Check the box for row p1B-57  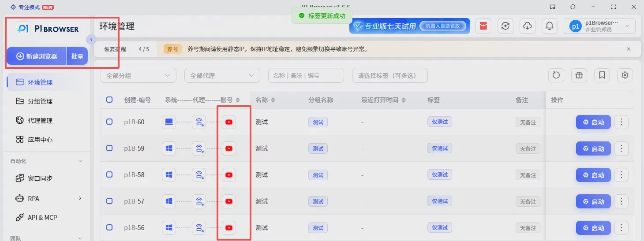[109, 201]
